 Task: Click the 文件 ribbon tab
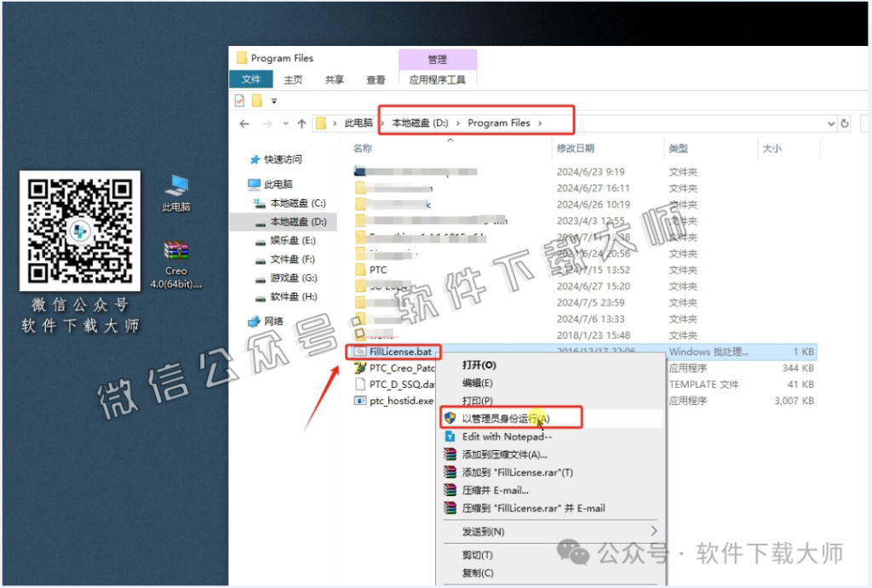(x=251, y=79)
